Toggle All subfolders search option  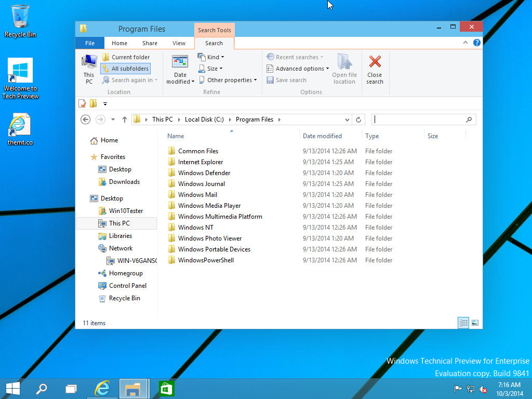coord(125,68)
